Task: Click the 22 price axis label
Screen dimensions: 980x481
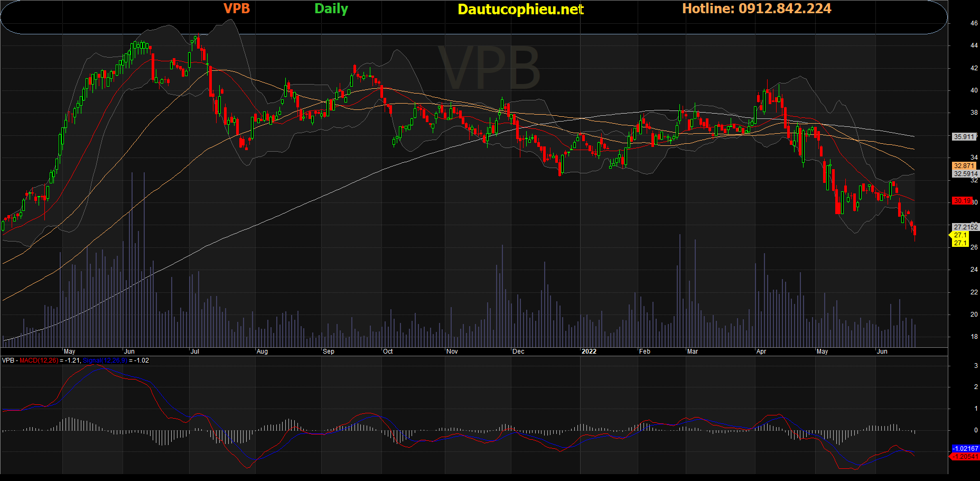Action: click(974, 292)
